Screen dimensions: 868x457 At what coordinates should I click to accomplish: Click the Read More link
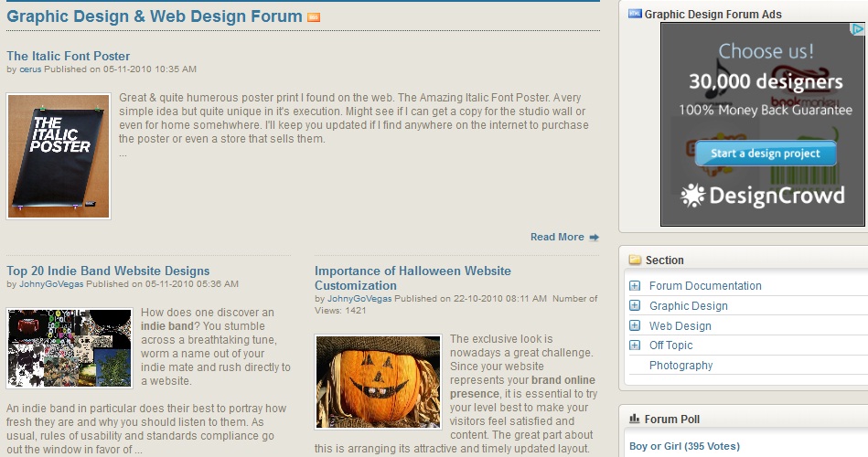pos(557,237)
